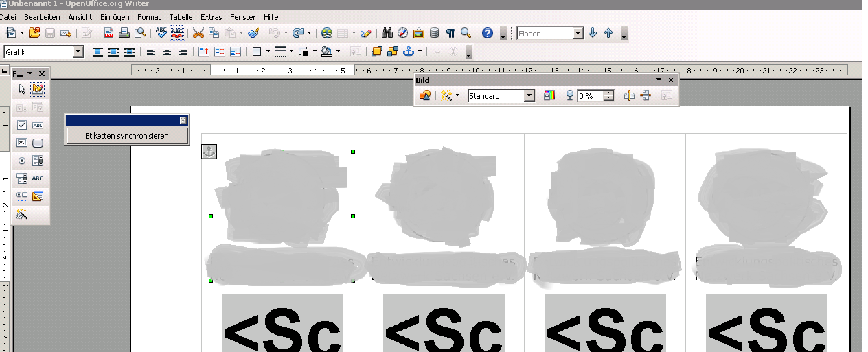The image size is (868, 352).
Task: Click into the Finden search field
Action: click(x=545, y=33)
